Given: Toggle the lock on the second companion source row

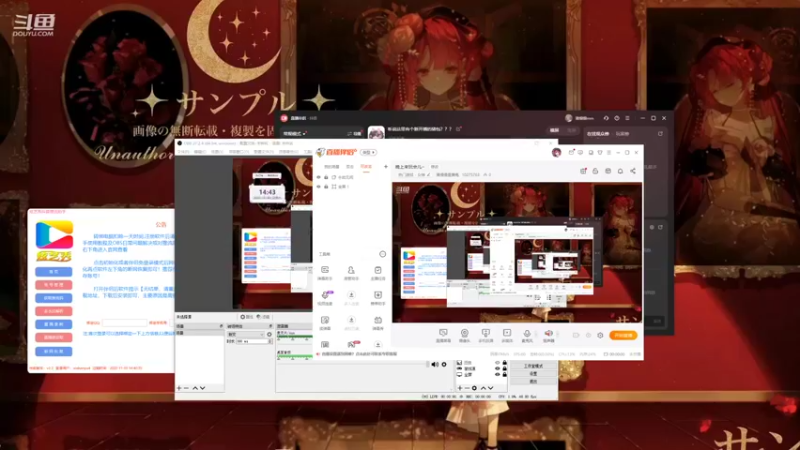Looking at the screenshot, I should point(326,187).
